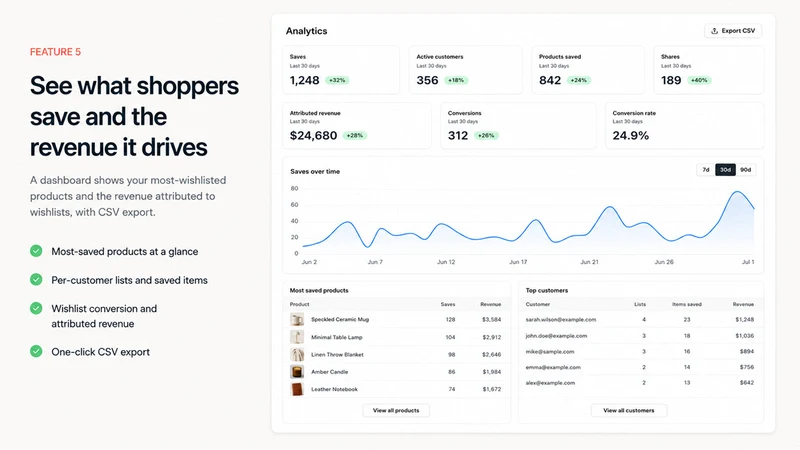The height and width of the screenshot is (450, 800).
Task: Click sarah.wilson@example.com customer row
Action: coord(640,319)
